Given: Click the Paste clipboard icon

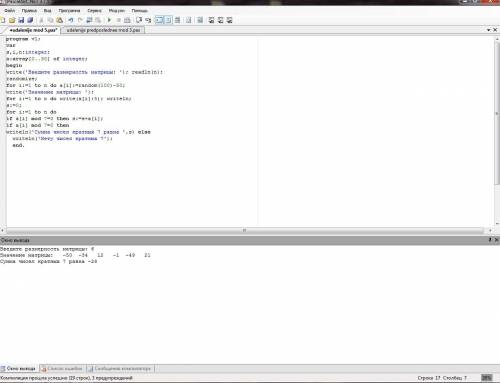Looking at the screenshot, I should click(59, 20).
